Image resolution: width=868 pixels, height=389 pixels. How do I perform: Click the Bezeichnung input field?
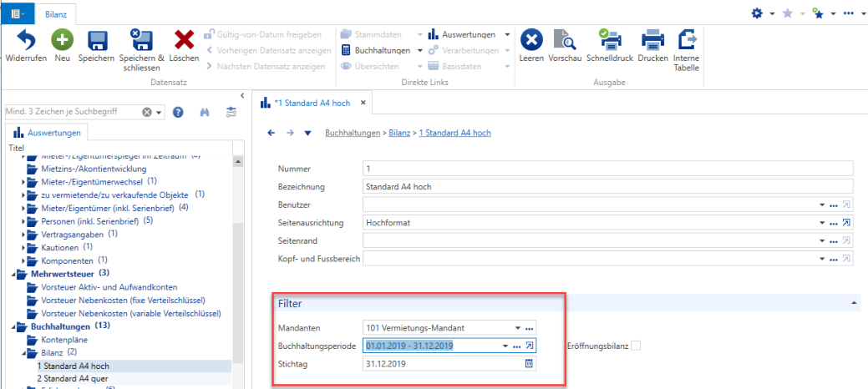pyautogui.click(x=608, y=186)
